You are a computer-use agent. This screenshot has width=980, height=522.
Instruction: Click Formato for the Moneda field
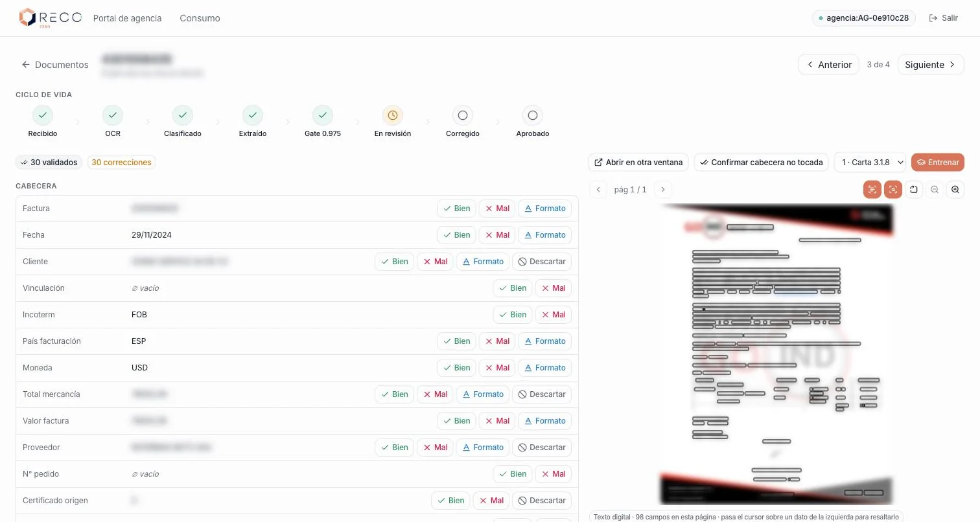point(544,368)
